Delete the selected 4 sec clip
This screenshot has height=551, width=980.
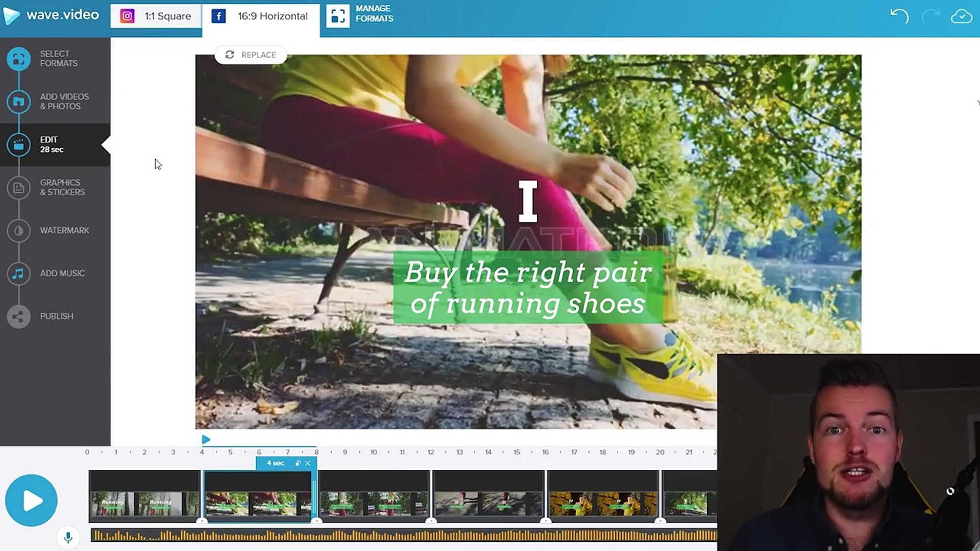[308, 463]
